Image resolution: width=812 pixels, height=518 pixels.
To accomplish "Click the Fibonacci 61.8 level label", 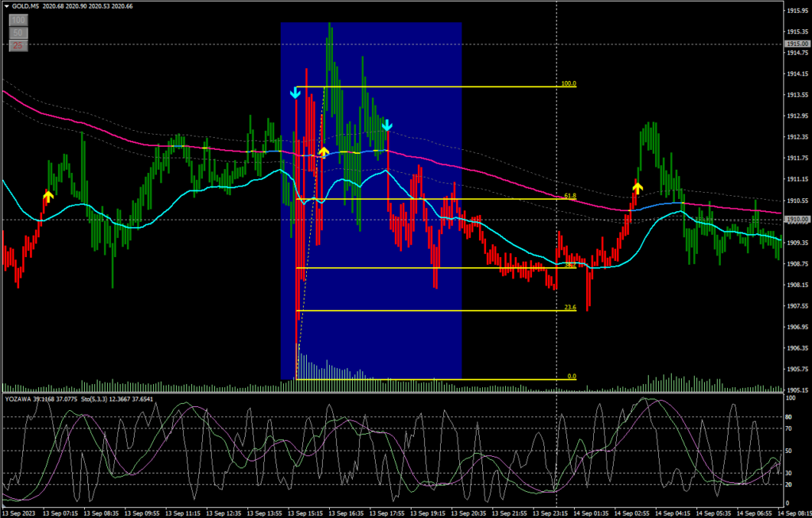I will 568,196.
